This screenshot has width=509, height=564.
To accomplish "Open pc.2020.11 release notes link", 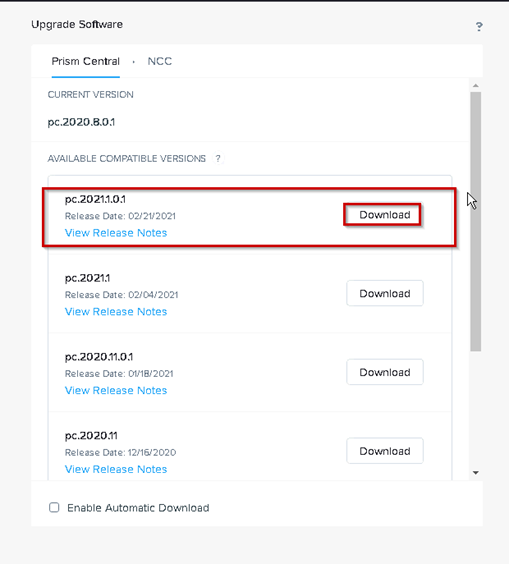I will 116,469.
